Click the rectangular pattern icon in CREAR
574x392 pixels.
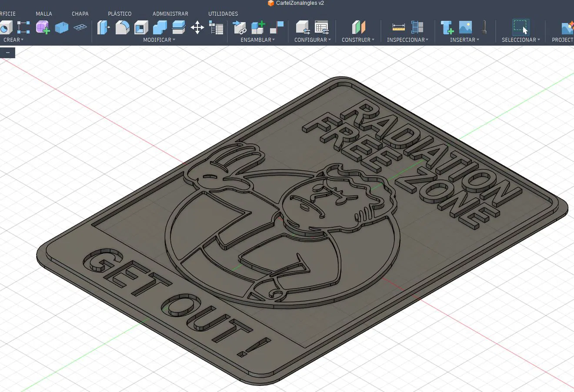23,28
